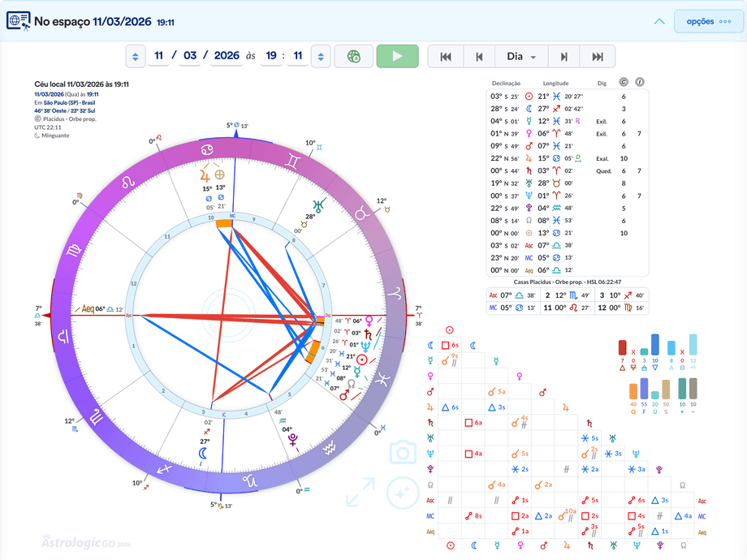Click the Mars symbol in positions table
747x560 pixels.
[x=529, y=146]
